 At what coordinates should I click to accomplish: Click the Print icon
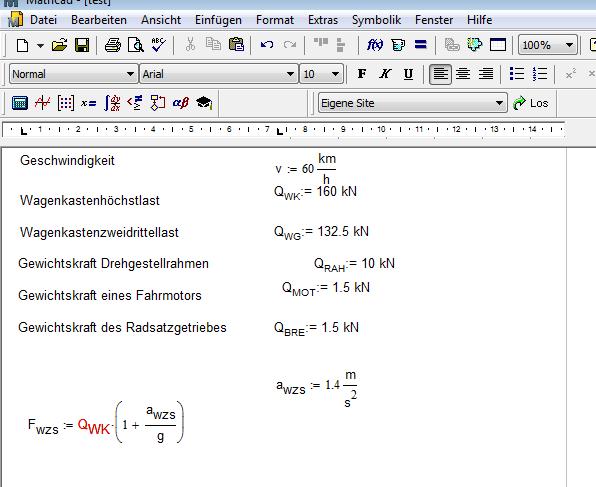pos(113,45)
